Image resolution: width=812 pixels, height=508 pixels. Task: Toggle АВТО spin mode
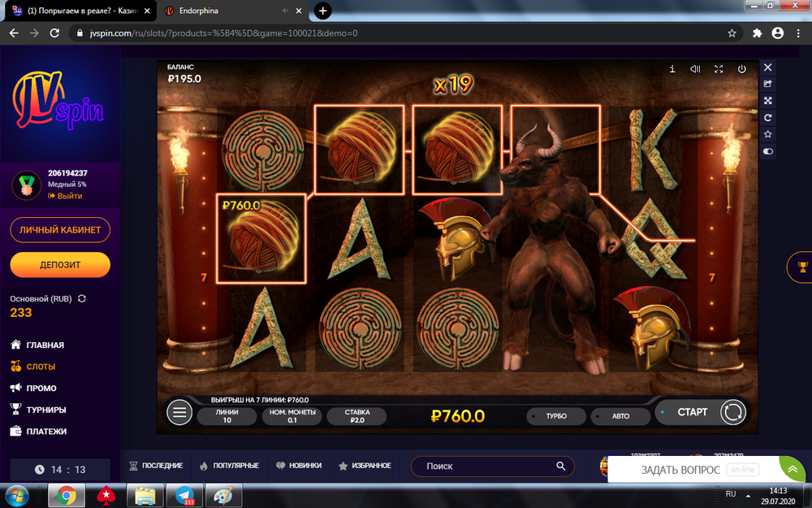coord(620,416)
